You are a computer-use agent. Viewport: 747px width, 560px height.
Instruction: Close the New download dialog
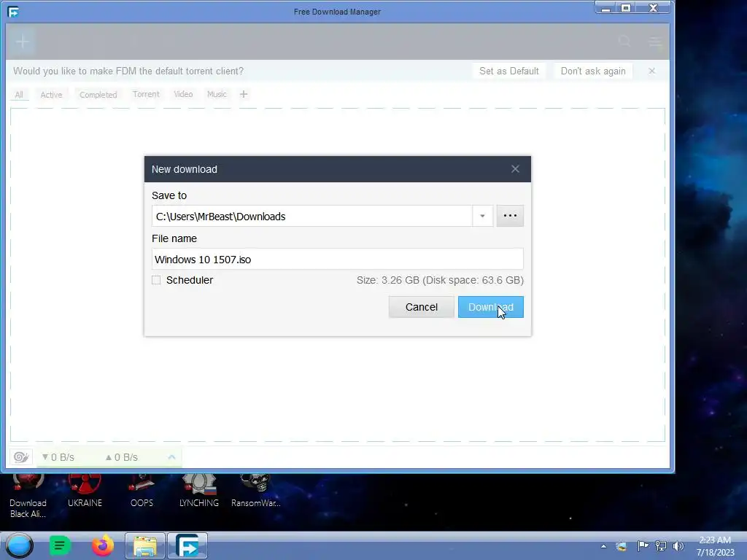coord(515,169)
